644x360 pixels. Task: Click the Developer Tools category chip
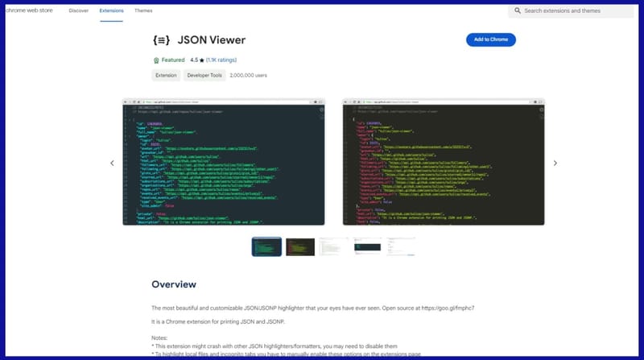tap(204, 75)
